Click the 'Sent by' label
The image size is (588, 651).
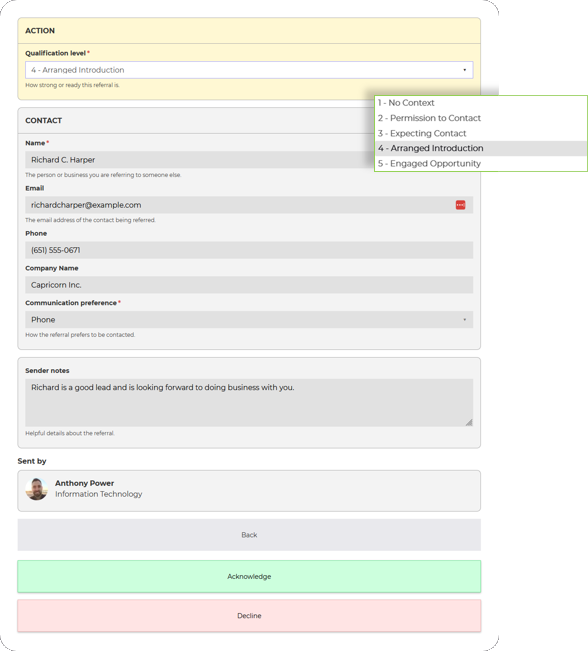[x=32, y=461]
